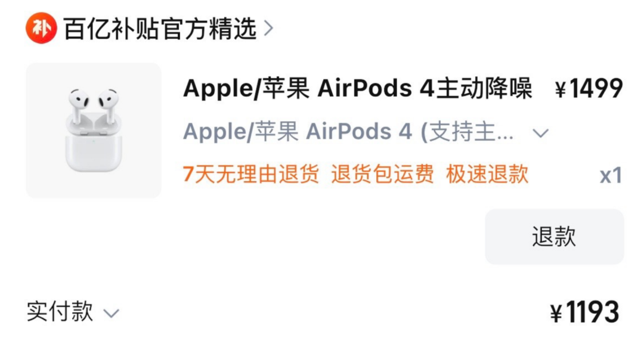Tap the 7天无理由退货 service tag
Image resolution: width=644 pixels, height=337 pixels.
tap(251, 174)
